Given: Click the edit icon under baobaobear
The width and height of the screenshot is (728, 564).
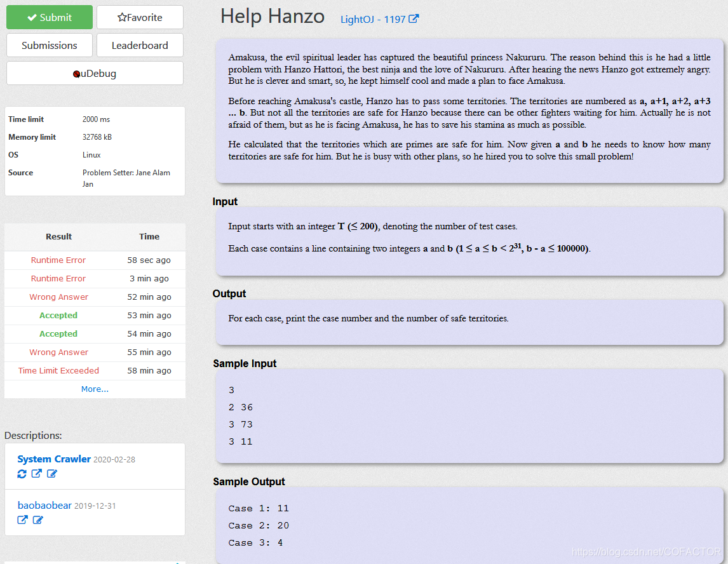Looking at the screenshot, I should 38,520.
